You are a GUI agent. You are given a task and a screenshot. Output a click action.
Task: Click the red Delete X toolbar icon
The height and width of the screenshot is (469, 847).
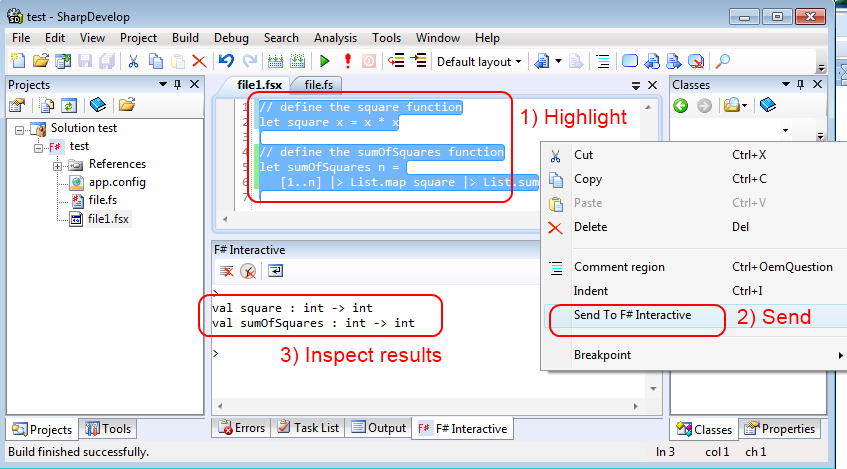[x=199, y=62]
